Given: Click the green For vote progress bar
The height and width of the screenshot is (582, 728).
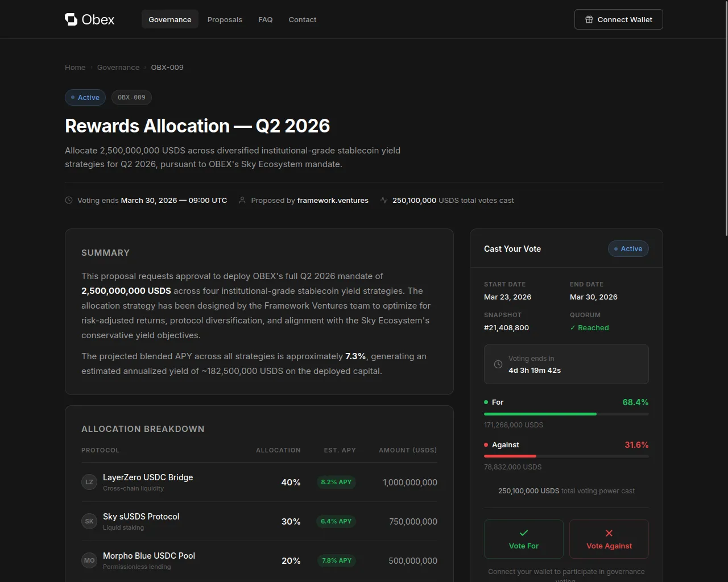Looking at the screenshot, I should 540,414.
